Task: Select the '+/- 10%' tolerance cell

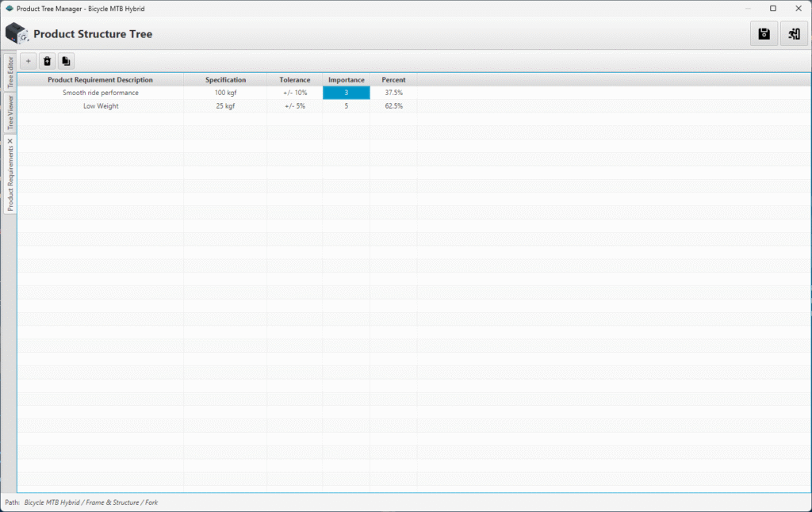Action: pyautogui.click(x=294, y=93)
